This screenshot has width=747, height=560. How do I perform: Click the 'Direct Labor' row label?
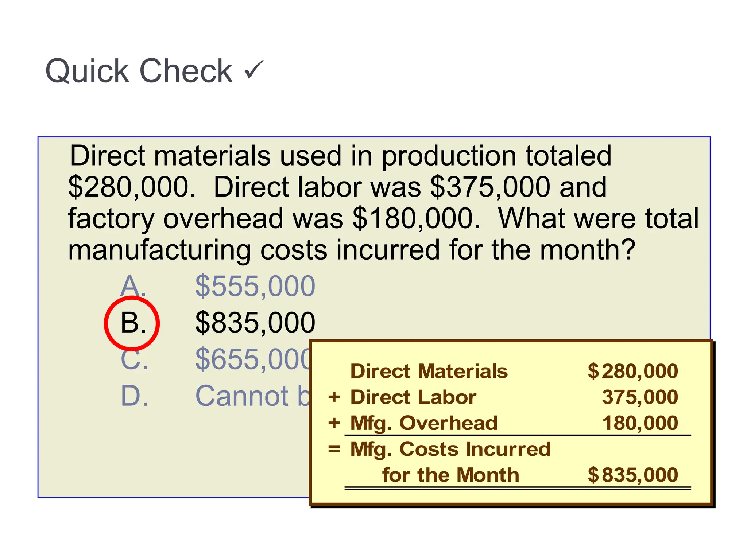(413, 397)
